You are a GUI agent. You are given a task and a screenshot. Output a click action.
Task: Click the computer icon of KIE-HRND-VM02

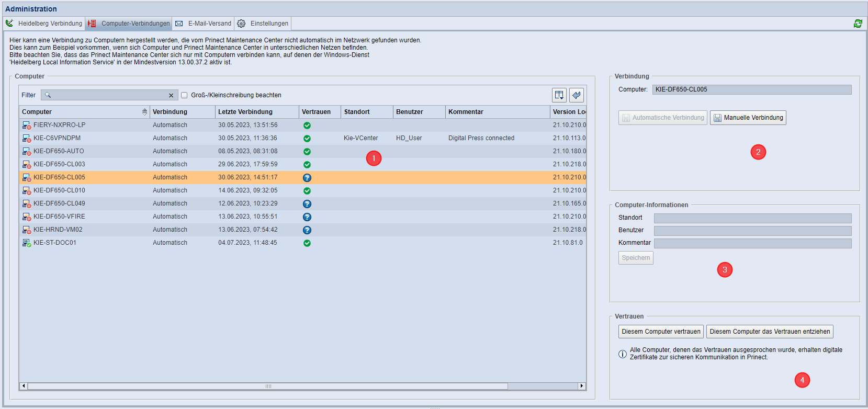27,230
